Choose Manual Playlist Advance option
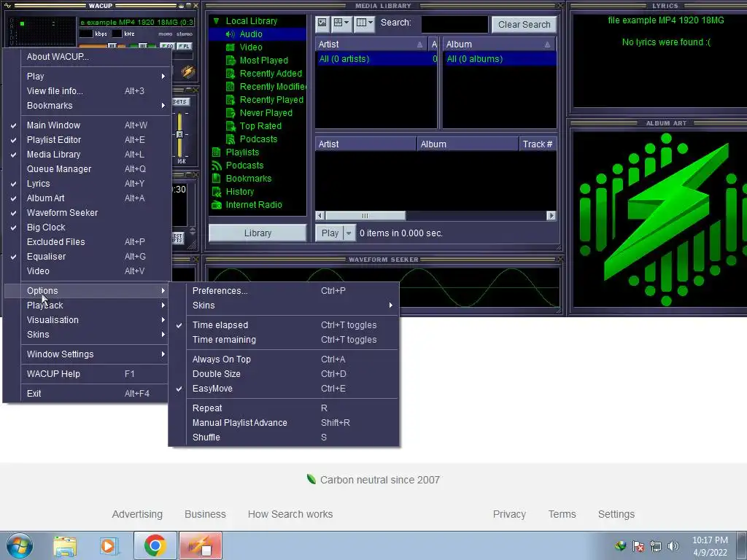Viewport: 747px width, 560px height. (x=284, y=423)
